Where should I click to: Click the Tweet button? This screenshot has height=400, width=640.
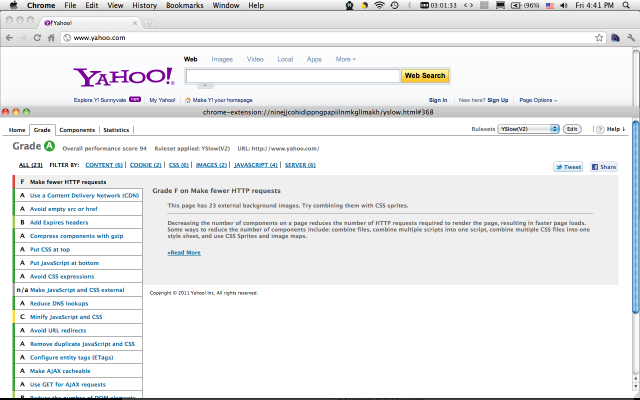(x=568, y=167)
